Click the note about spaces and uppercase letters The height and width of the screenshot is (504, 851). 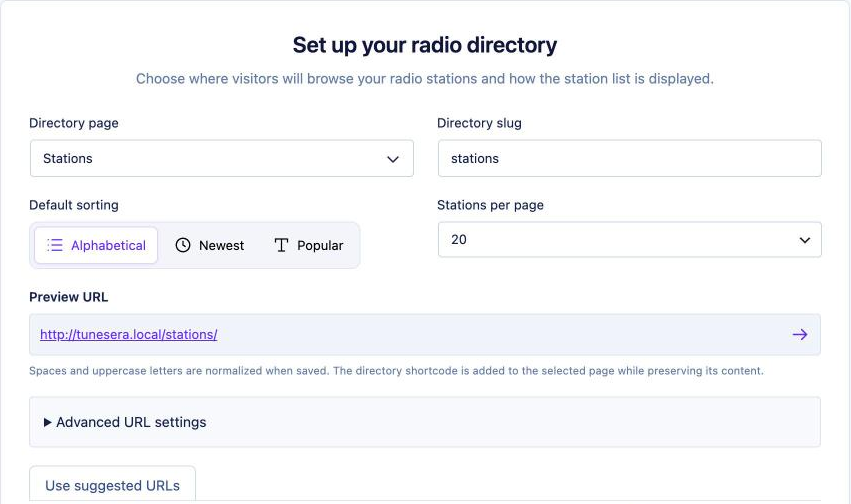click(396, 371)
